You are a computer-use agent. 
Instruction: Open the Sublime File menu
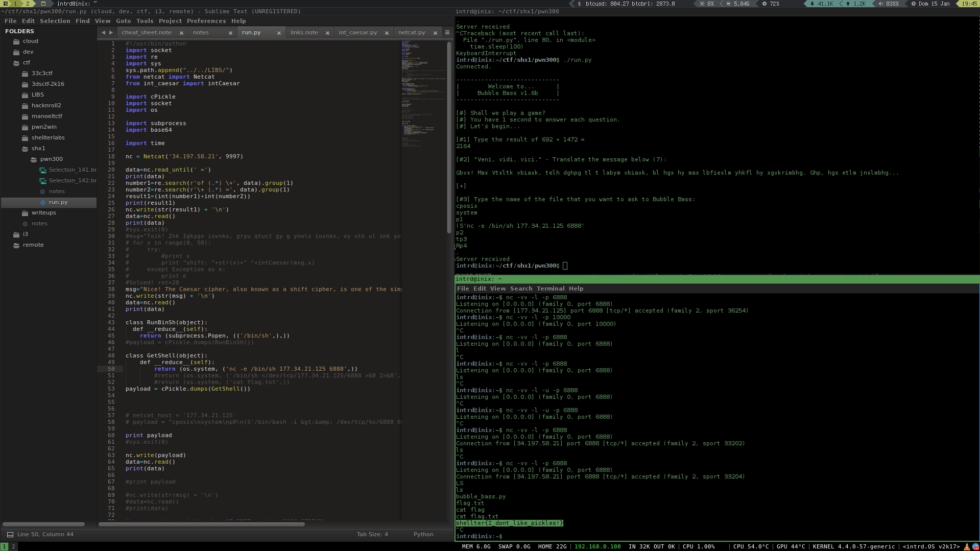(x=10, y=21)
